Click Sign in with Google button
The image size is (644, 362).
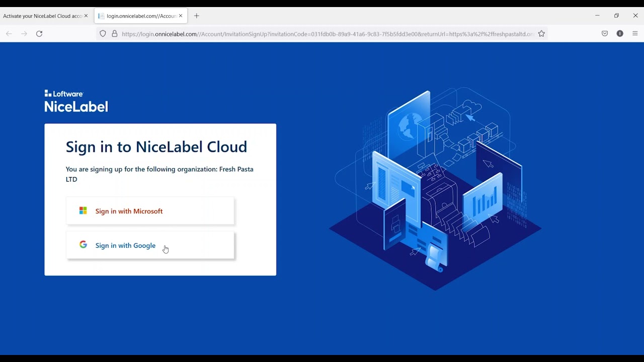tap(150, 245)
